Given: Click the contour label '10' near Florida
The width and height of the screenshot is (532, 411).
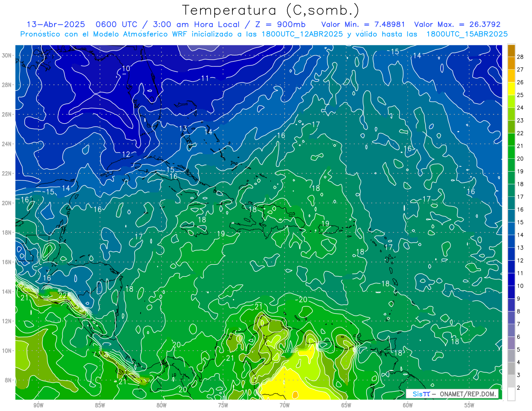Looking at the screenshot, I should (126, 68).
